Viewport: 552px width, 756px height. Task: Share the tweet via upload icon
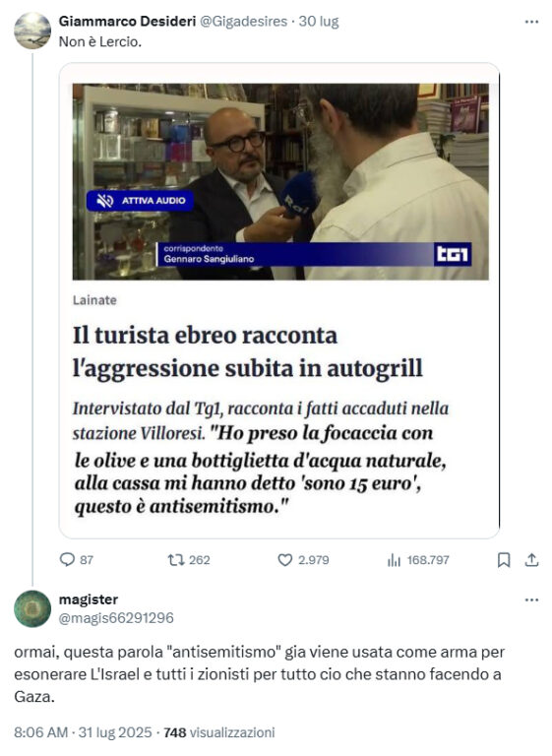tap(531, 560)
